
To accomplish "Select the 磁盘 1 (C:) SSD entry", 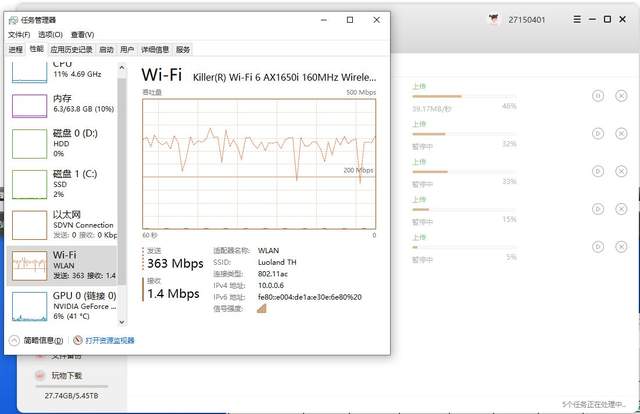I will point(62,184).
